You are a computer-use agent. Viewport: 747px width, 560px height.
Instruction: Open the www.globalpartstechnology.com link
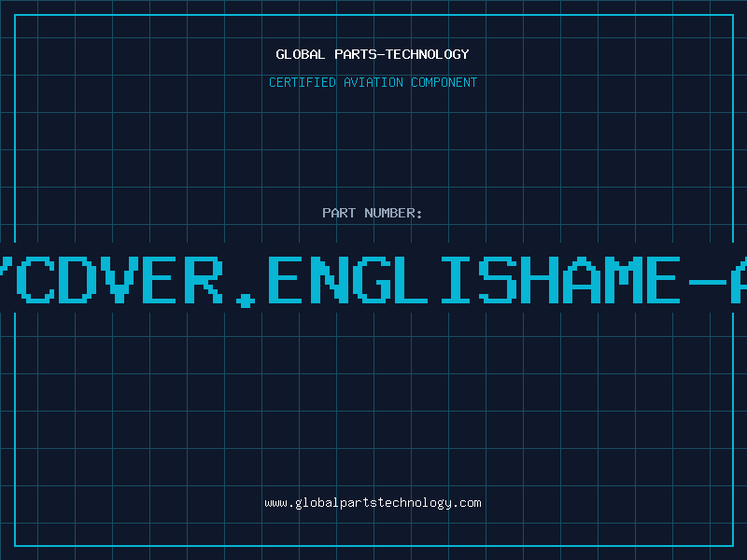pyautogui.click(x=373, y=503)
